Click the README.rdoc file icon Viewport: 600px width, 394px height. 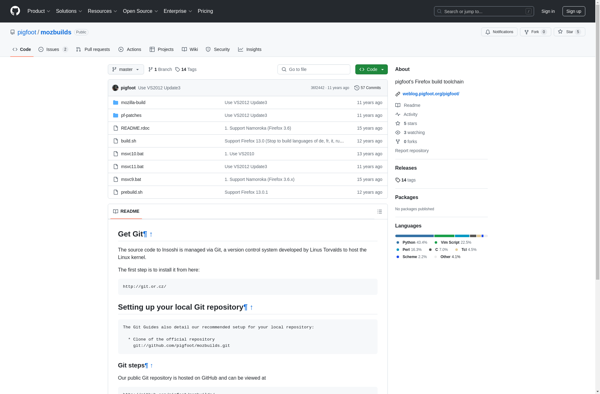116,128
